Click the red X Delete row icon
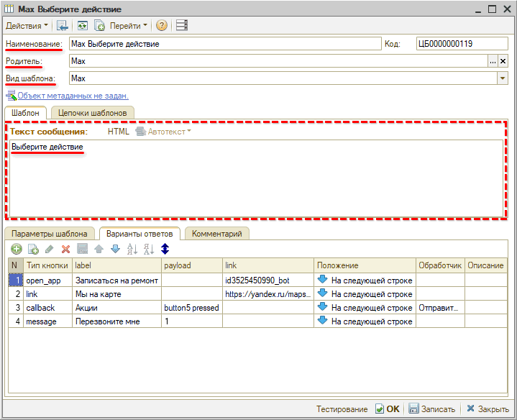Image resolution: width=517 pixels, height=420 pixels. click(x=65, y=249)
